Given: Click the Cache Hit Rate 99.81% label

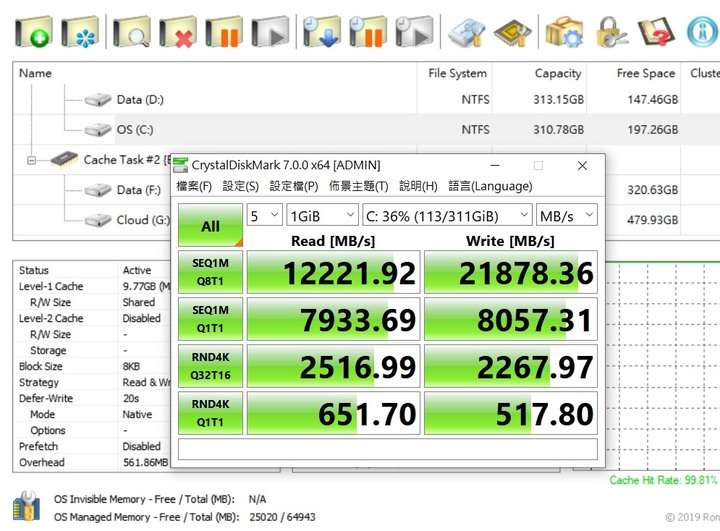Looking at the screenshot, I should (x=663, y=480).
